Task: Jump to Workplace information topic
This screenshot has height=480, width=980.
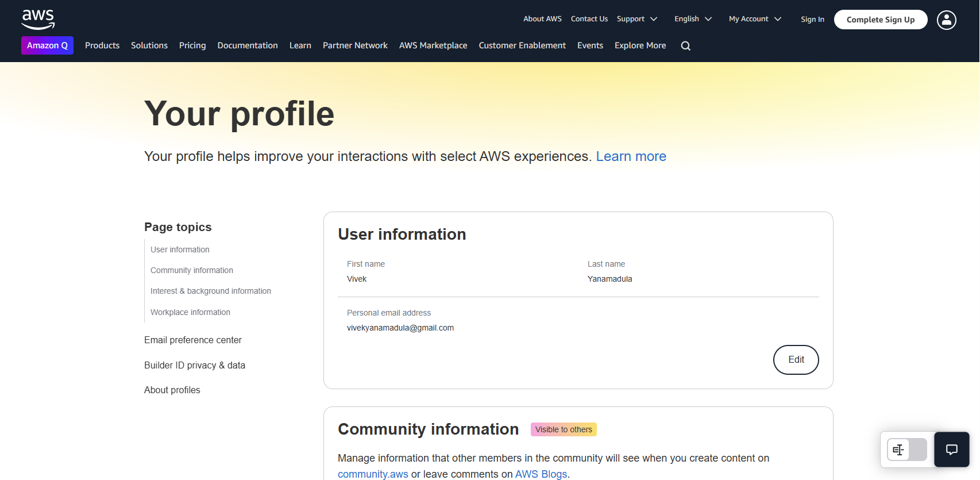Action: (190, 312)
